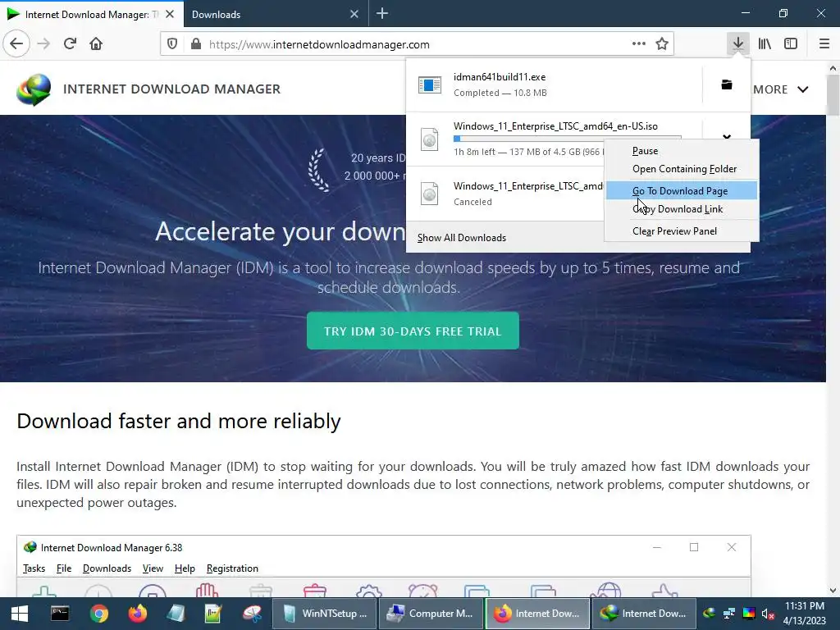This screenshot has height=630, width=840.
Task: Close the Internet Download Manager tab
Action: click(x=170, y=14)
